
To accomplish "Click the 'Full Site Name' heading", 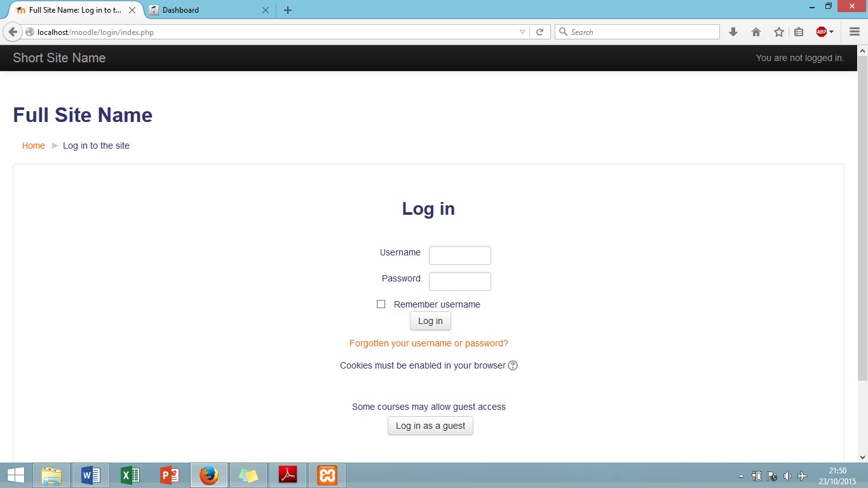I will pyautogui.click(x=83, y=115).
